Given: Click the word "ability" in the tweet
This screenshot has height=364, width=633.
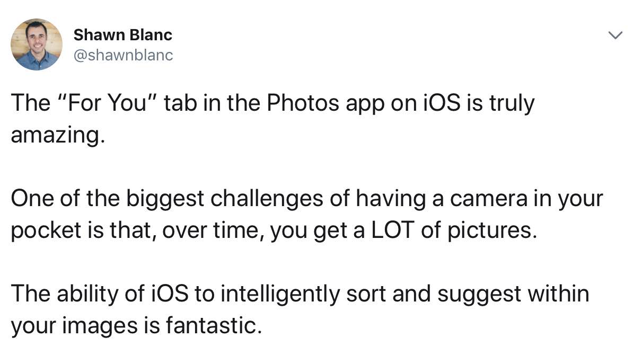Looking at the screenshot, I should tap(90, 294).
